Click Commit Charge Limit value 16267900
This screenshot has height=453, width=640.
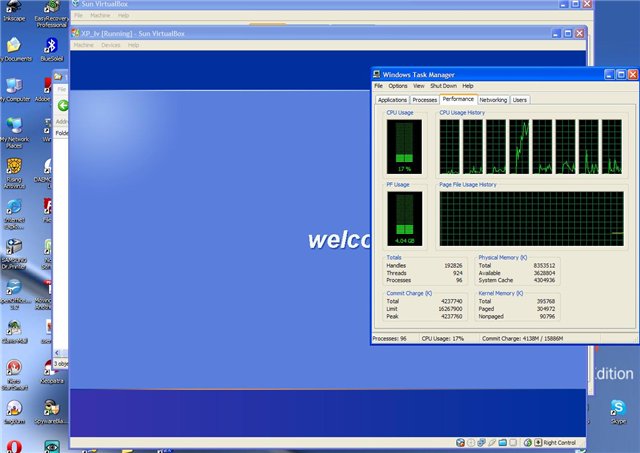[450, 309]
